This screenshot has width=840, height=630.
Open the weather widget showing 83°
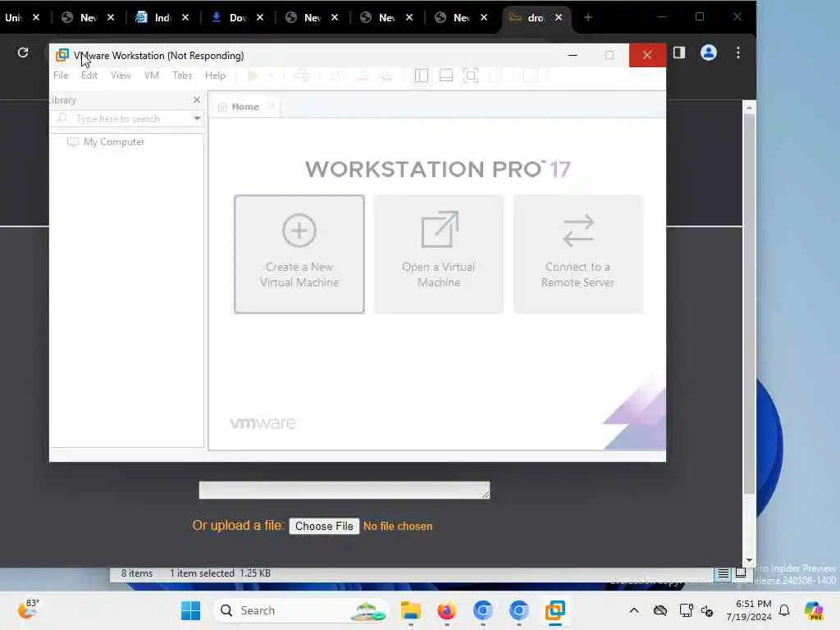tap(28, 609)
